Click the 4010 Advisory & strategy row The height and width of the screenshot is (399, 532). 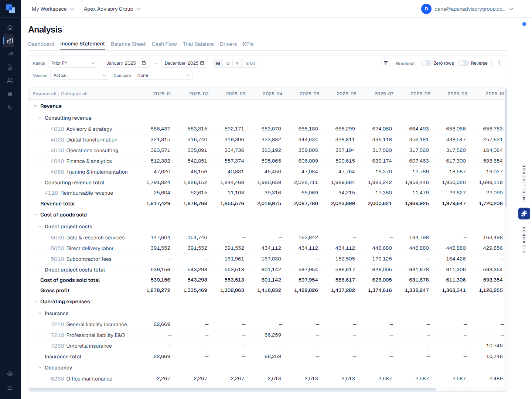(266, 129)
